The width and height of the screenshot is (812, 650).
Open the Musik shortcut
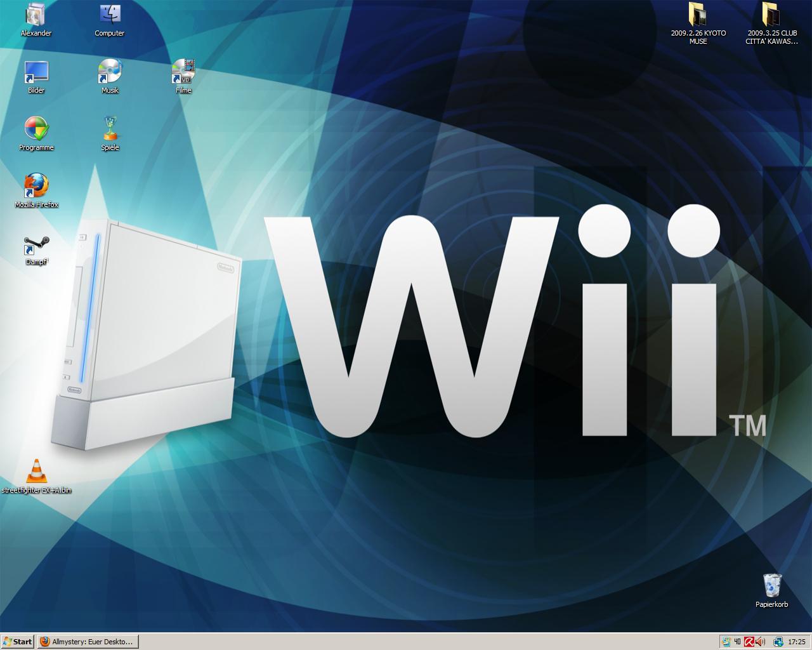pos(110,77)
